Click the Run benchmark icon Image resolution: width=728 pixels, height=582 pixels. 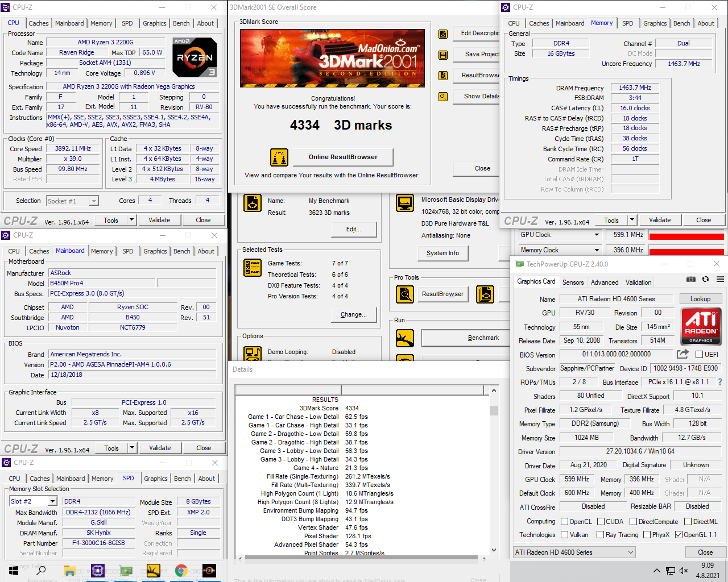coord(405,338)
